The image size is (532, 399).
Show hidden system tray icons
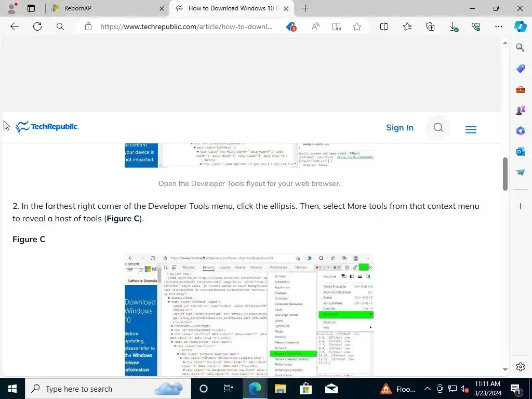(x=428, y=389)
